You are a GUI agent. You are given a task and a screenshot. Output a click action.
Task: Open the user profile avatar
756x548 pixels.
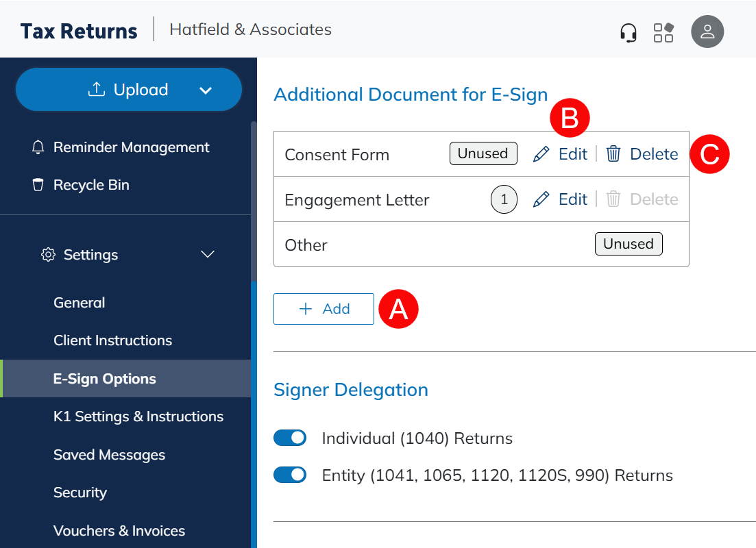point(707,32)
